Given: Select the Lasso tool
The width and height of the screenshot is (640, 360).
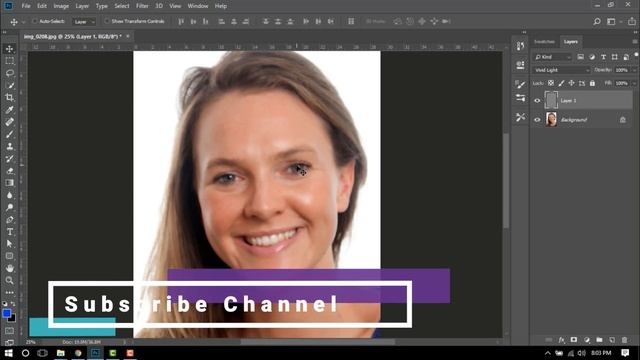Looking at the screenshot, I should (x=9, y=73).
